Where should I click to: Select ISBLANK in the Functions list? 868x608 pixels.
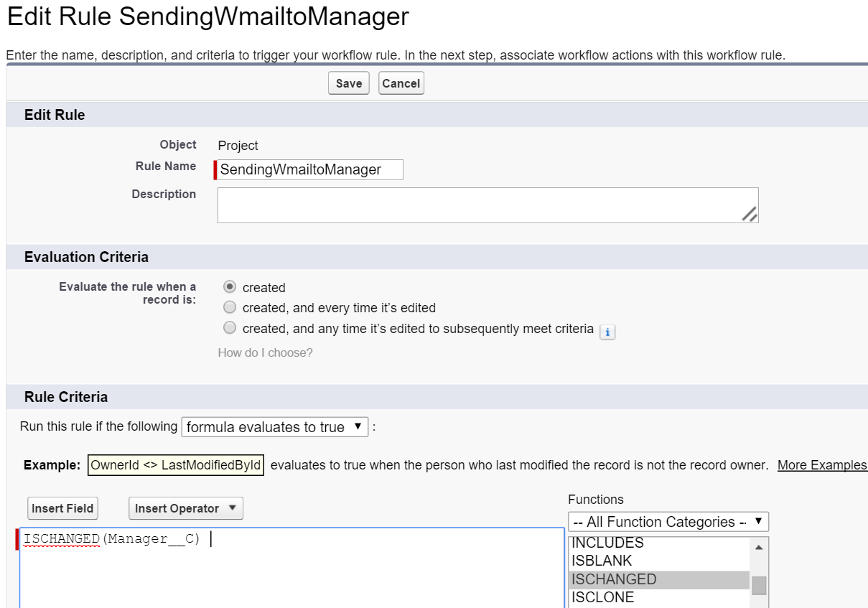pyautogui.click(x=602, y=561)
